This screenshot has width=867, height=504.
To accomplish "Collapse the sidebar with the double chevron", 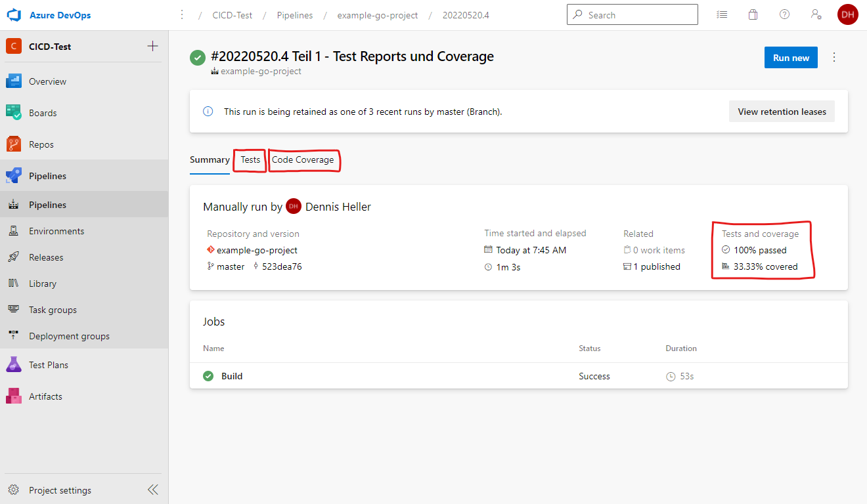I will pyautogui.click(x=152, y=489).
